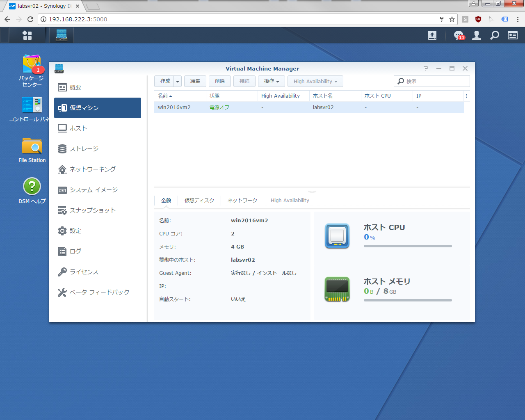Reload the browser page
Viewport: 525px width, 420px height.
[30, 19]
